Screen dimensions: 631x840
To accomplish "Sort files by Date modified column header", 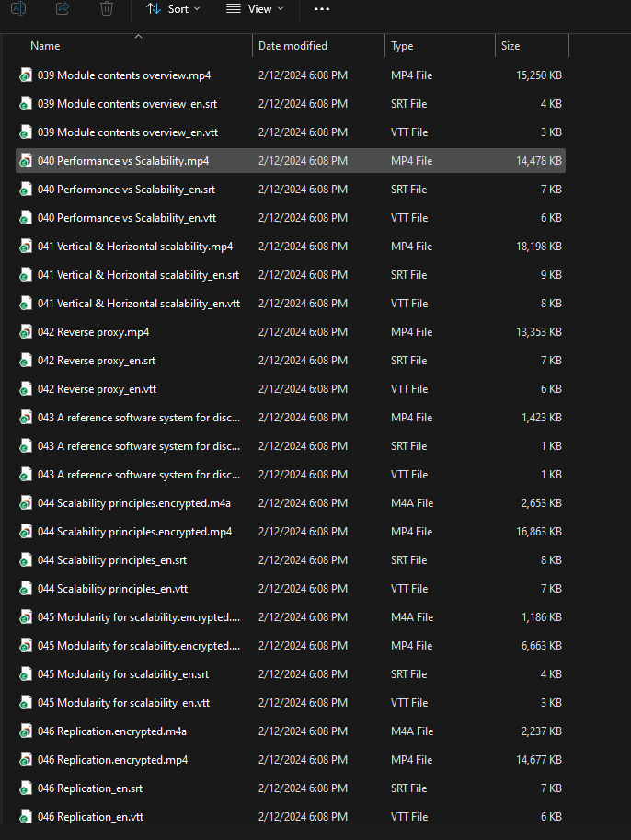I will pos(293,46).
